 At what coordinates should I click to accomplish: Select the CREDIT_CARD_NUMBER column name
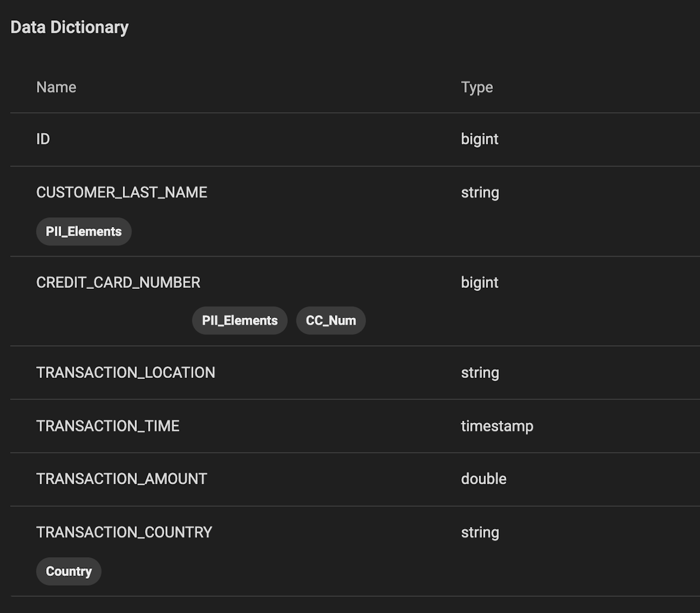pyautogui.click(x=118, y=282)
